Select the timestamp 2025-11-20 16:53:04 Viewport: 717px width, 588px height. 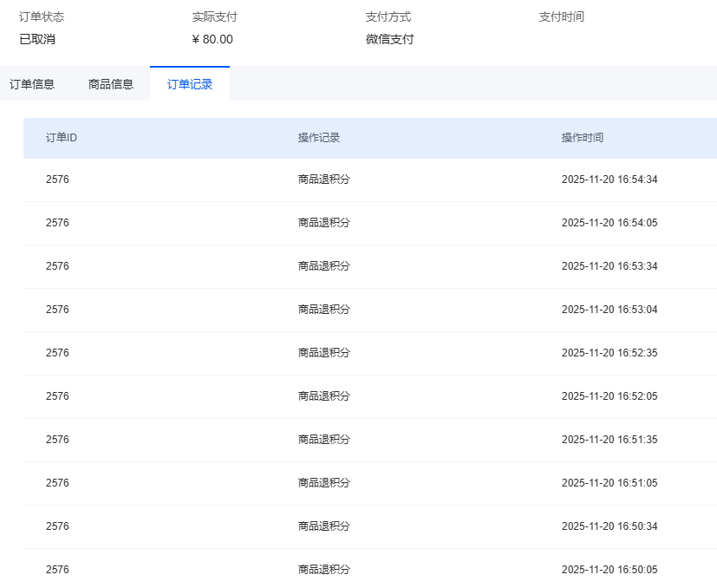(x=609, y=310)
